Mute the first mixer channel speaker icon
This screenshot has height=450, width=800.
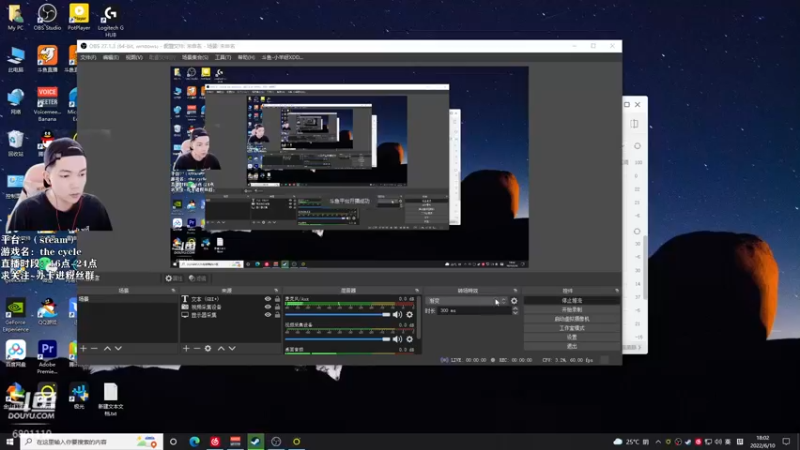coord(397,315)
